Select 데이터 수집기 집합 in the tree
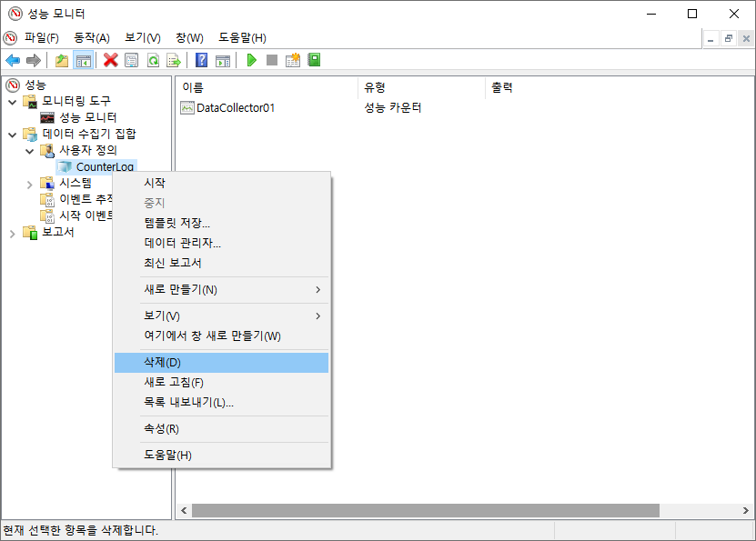The width and height of the screenshot is (756, 541). 89,134
